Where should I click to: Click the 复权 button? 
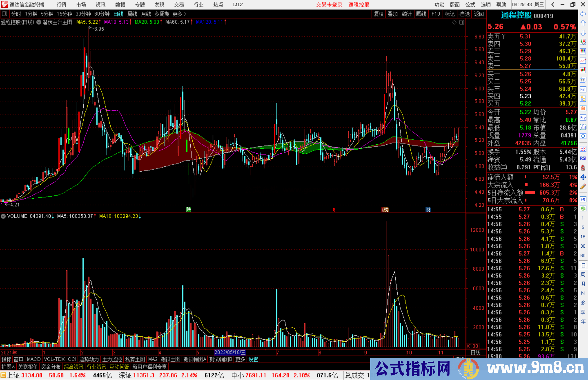[378, 14]
